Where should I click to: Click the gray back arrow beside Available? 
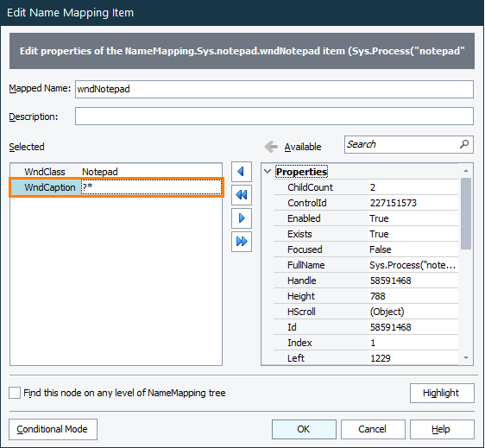[x=271, y=147]
